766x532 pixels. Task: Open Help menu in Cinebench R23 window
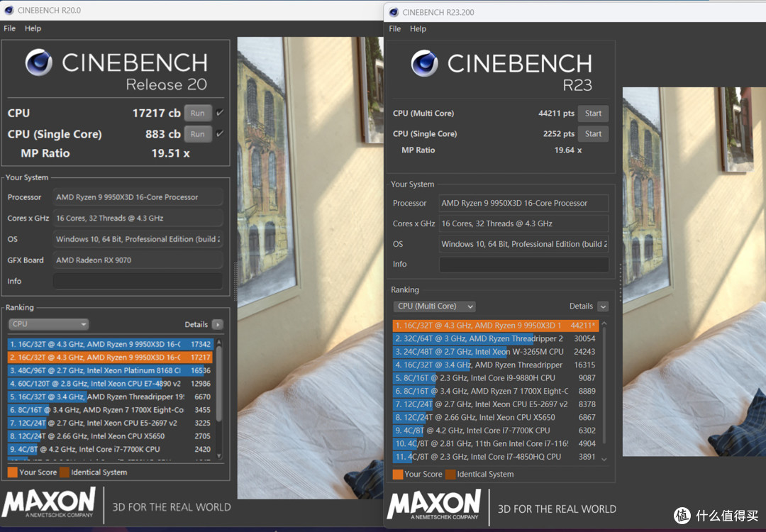418,29
